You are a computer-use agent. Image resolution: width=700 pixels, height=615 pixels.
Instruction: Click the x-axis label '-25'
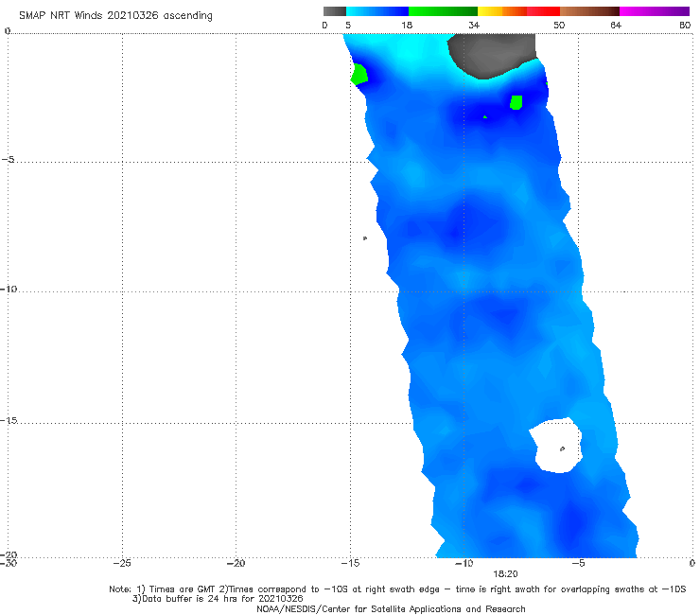coord(122,563)
